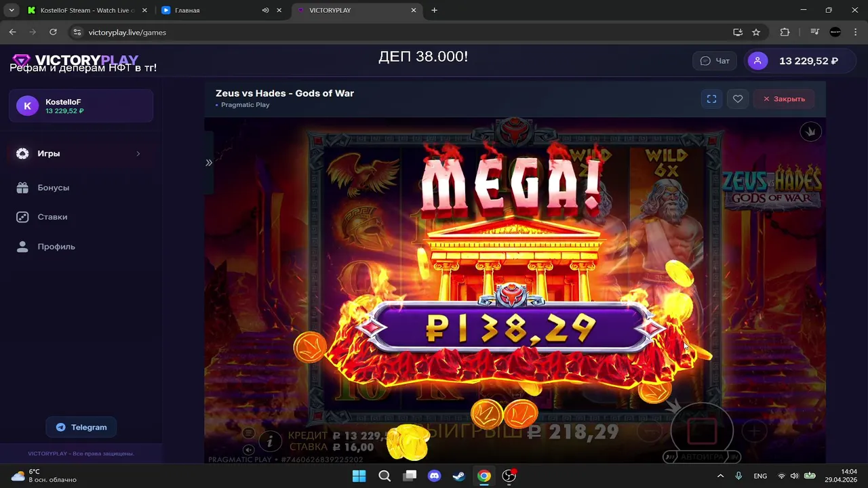Open Chrome from the taskbar
This screenshot has width=868, height=488.
484,476
